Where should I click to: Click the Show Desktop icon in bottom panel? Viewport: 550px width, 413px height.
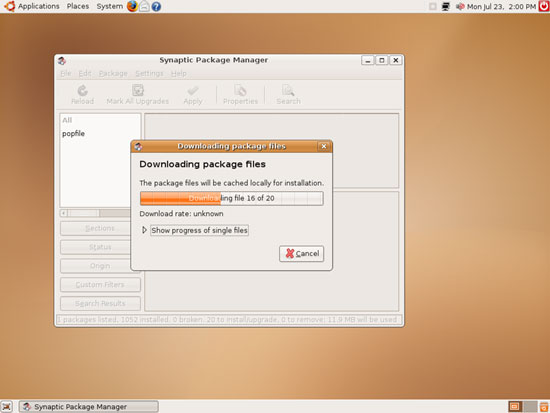6,407
